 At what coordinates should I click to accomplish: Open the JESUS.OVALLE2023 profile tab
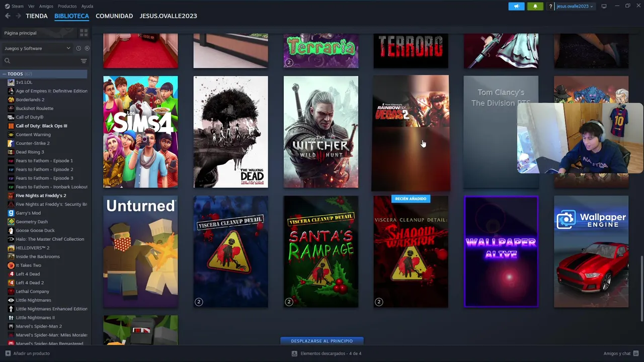168,16
